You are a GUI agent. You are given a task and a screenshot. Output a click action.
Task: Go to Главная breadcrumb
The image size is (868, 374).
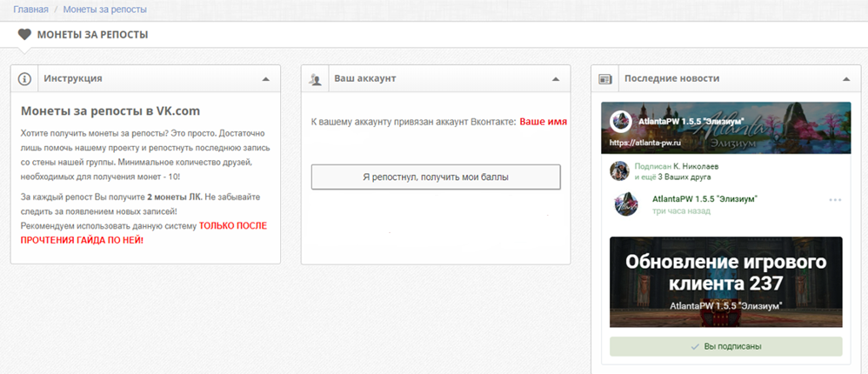(x=31, y=10)
